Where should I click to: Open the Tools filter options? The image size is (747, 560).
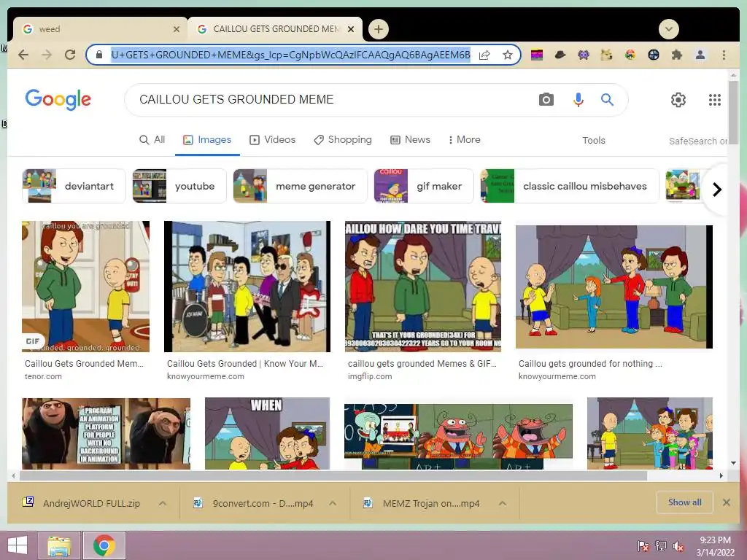point(594,140)
